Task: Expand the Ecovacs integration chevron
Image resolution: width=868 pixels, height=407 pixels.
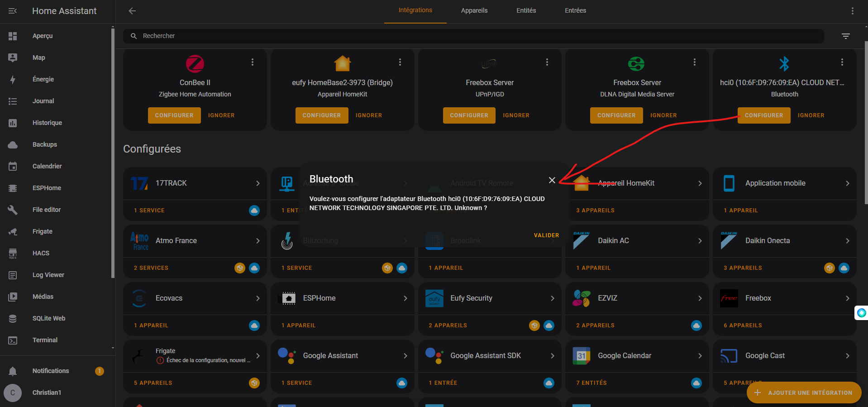Action: 258,298
